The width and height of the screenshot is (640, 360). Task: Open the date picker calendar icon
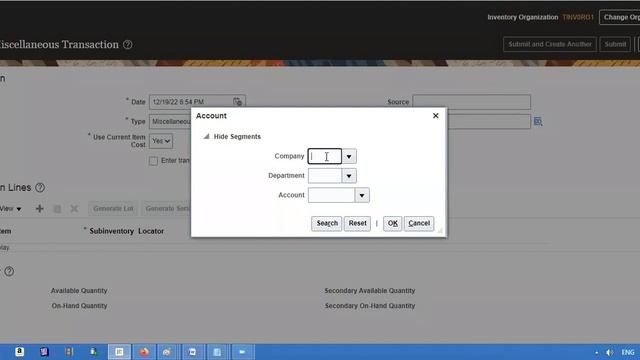coord(238,102)
